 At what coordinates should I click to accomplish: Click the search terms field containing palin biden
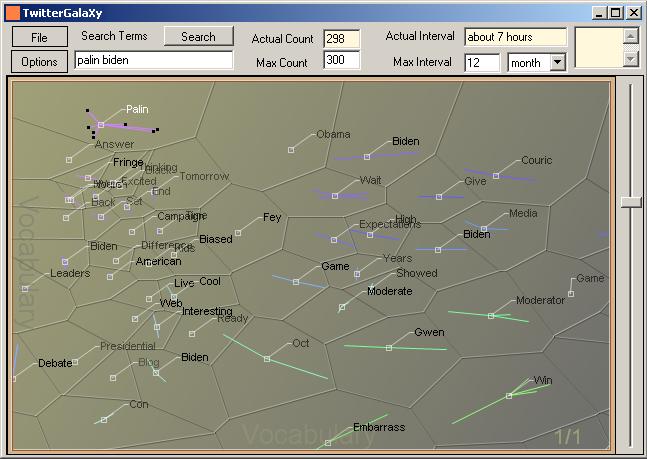[x=153, y=60]
